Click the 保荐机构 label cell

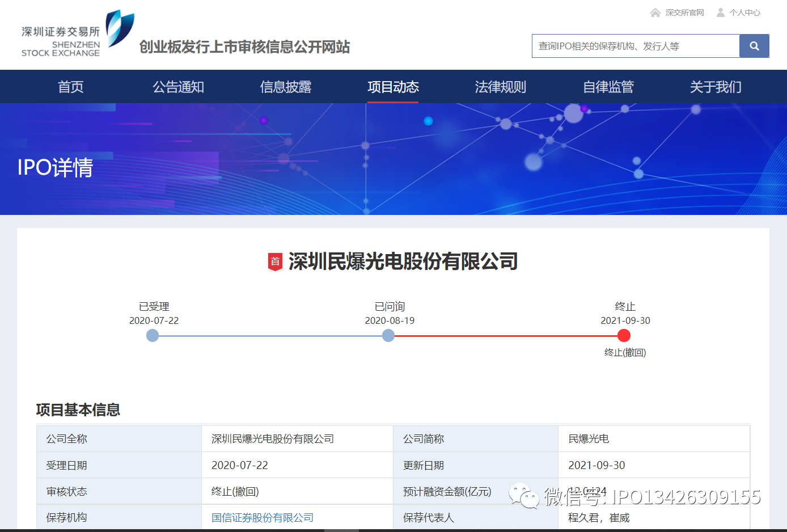[119, 517]
